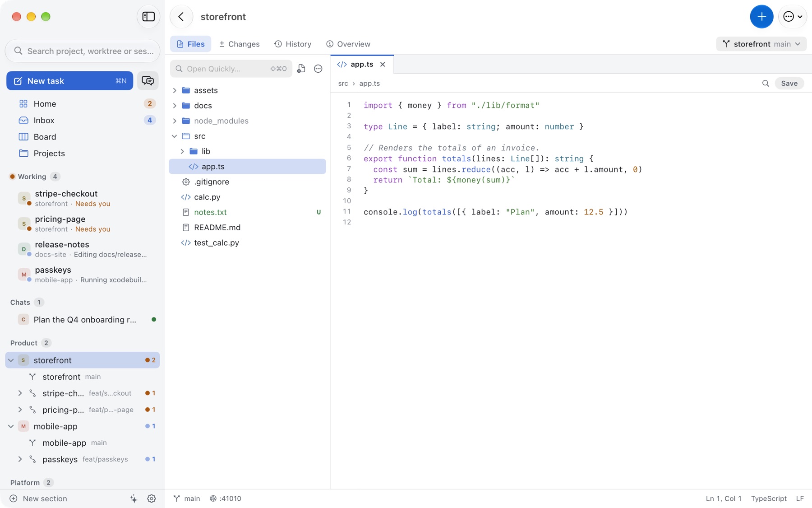Click the LF line ending indicator
Image resolution: width=812 pixels, height=508 pixels.
tap(800, 499)
